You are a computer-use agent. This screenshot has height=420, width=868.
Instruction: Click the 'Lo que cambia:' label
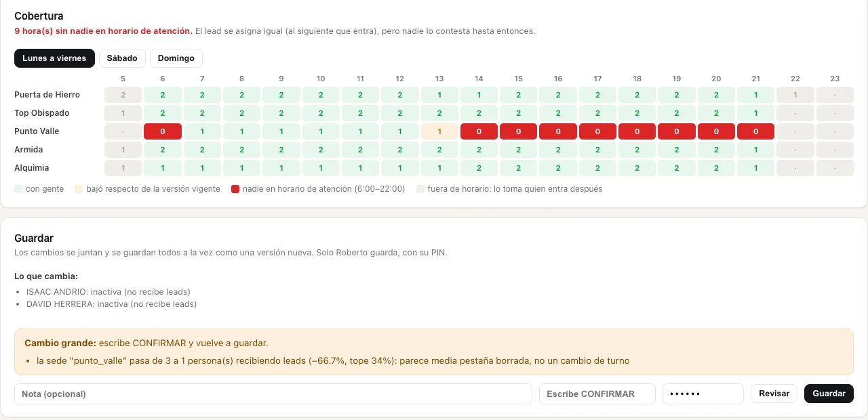tap(46, 276)
